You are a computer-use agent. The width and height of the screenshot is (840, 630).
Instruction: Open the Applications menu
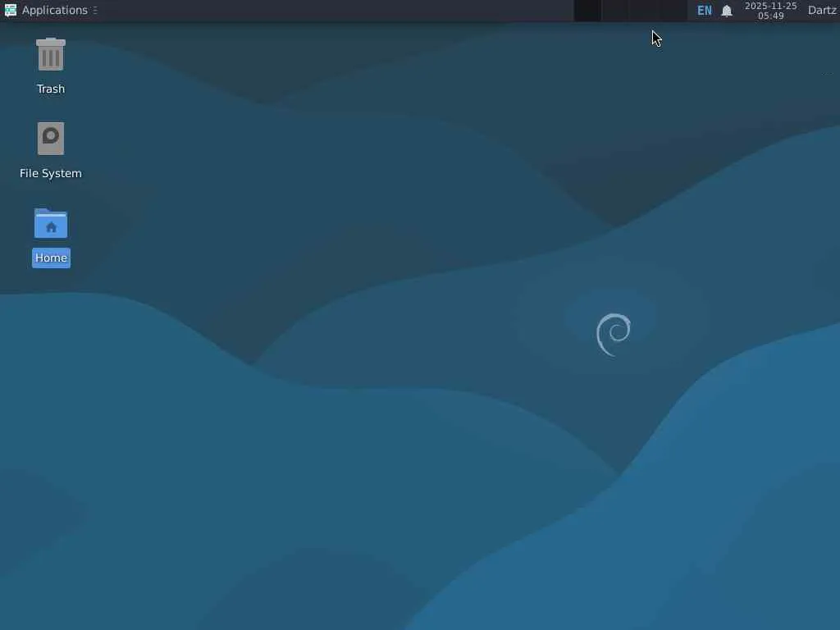tap(47, 10)
